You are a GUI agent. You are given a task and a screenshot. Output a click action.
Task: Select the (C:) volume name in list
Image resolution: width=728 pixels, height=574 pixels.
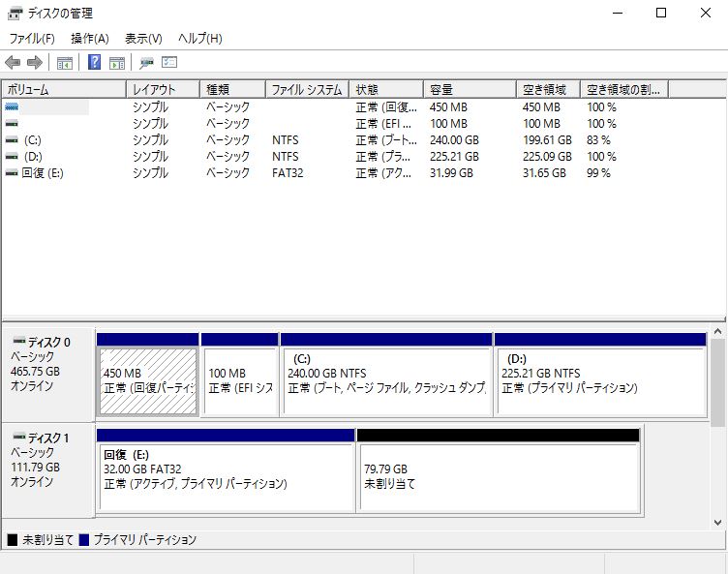[x=33, y=140]
